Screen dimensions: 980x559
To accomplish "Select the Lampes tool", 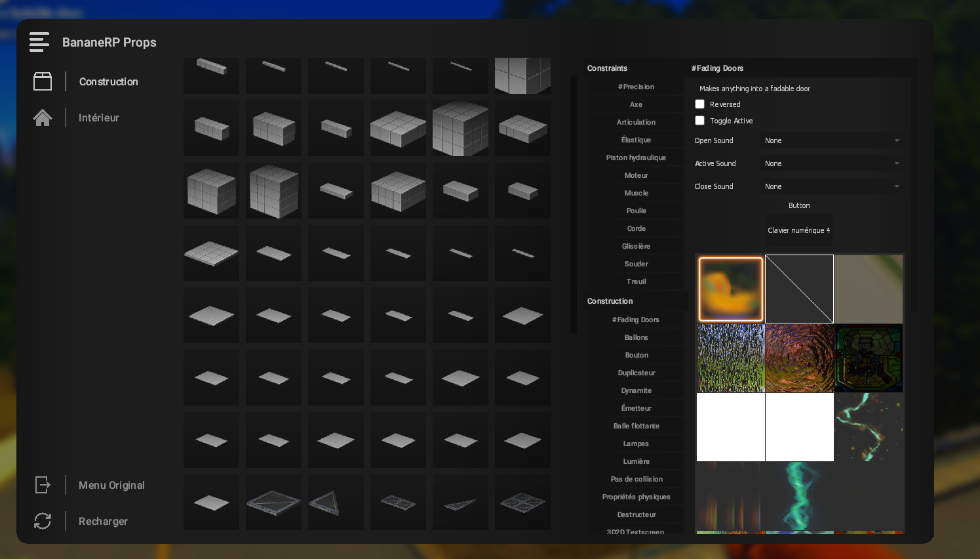I will 636,444.
